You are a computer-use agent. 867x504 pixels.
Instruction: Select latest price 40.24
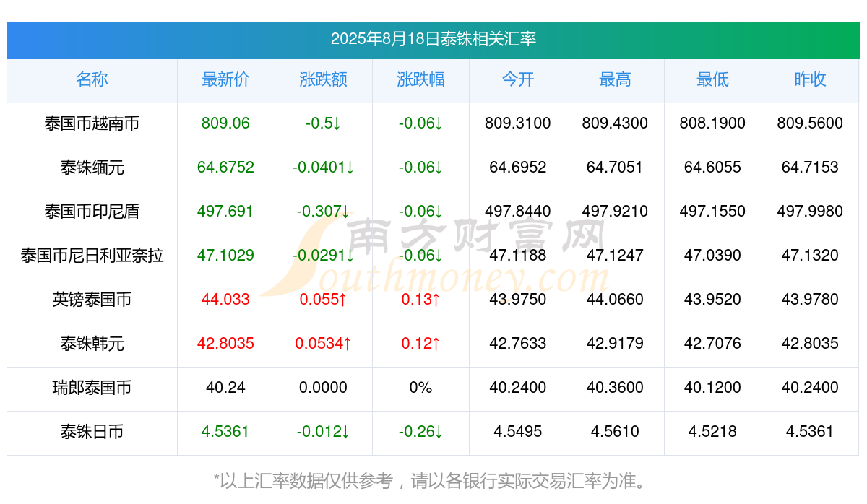pyautogui.click(x=225, y=388)
